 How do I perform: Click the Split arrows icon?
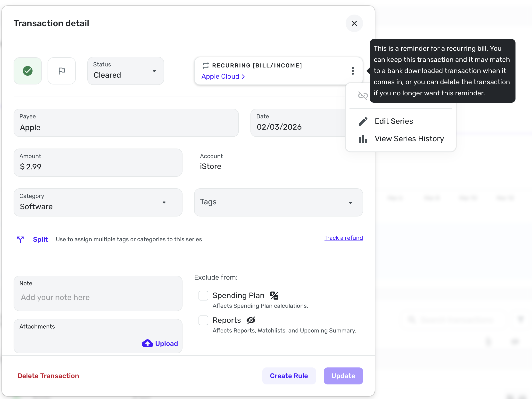[20, 239]
